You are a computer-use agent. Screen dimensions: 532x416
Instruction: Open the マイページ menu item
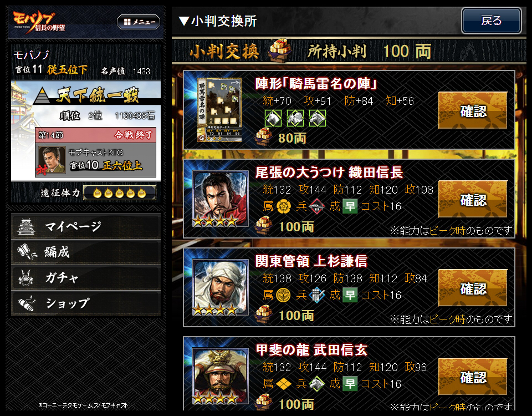pos(86,226)
